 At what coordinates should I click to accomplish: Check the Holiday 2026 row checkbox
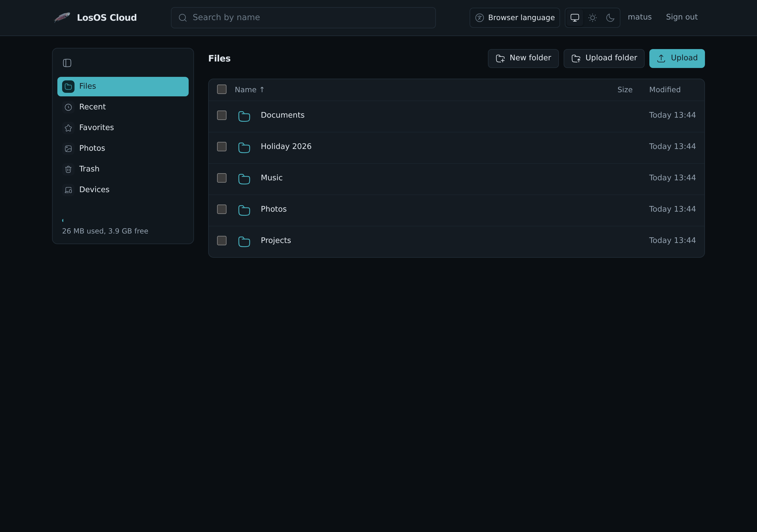click(221, 147)
